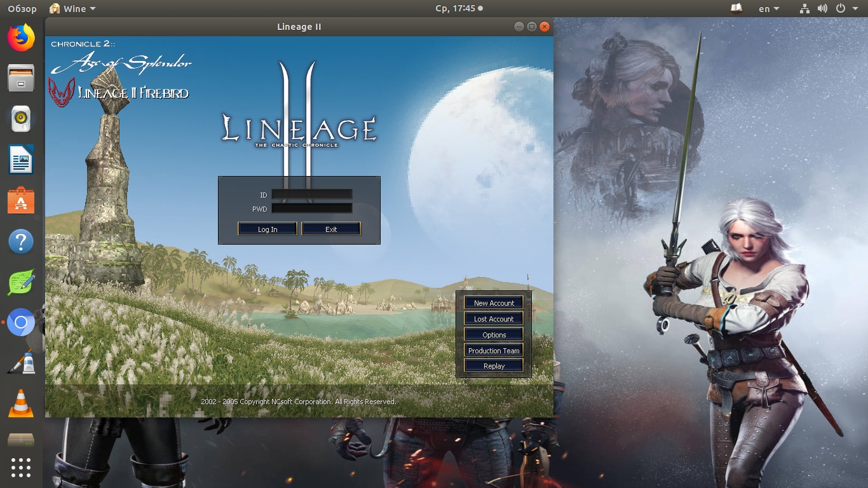Open Rhythmbox speaker icon in dock
This screenshot has width=868, height=488.
coord(21,118)
